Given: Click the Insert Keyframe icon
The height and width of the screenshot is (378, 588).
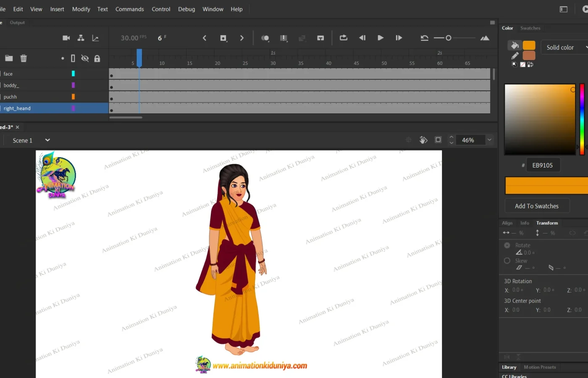Looking at the screenshot, I should pyautogui.click(x=223, y=38).
